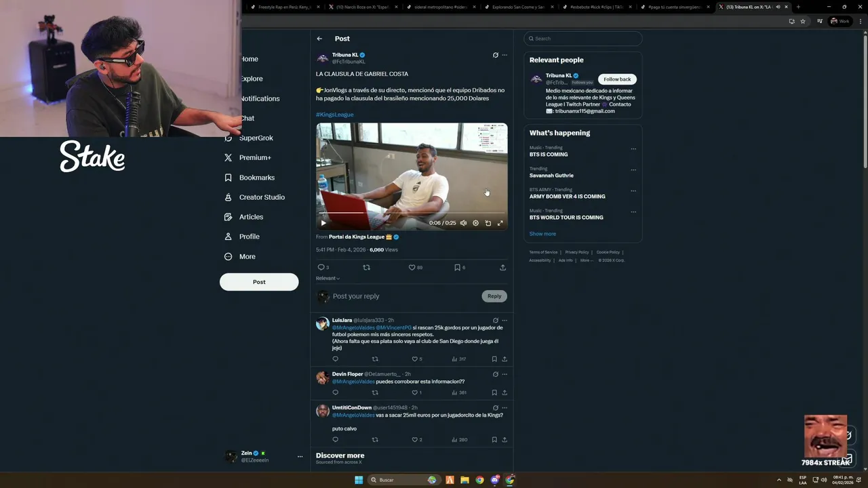Go back using the Post arrow
Image resolution: width=868 pixels, height=488 pixels.
tap(319, 39)
